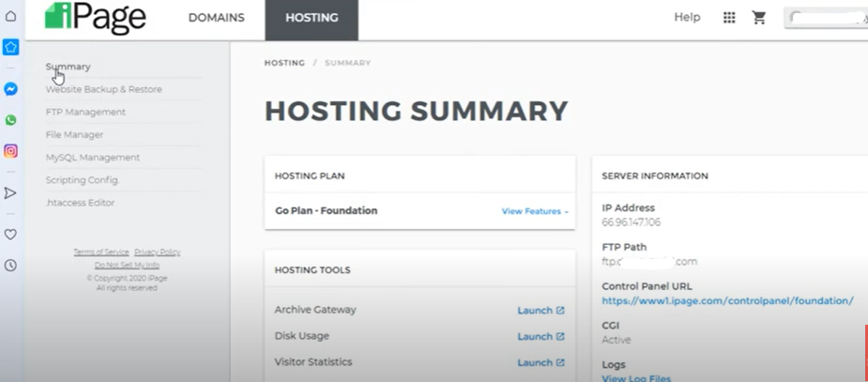The height and width of the screenshot is (382, 868).
Task: Click the CGI Active status text
Action: (617, 340)
